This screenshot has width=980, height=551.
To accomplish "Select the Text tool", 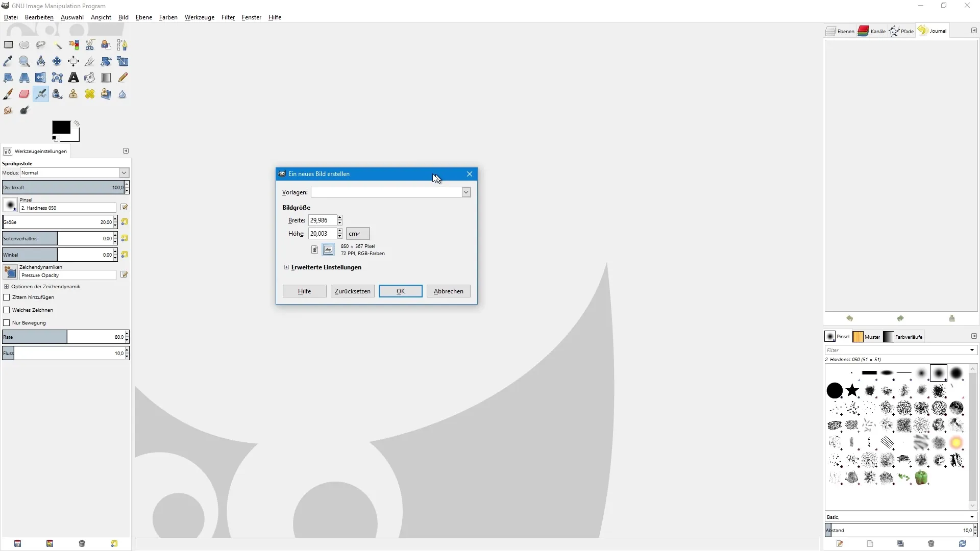I will click(x=73, y=78).
